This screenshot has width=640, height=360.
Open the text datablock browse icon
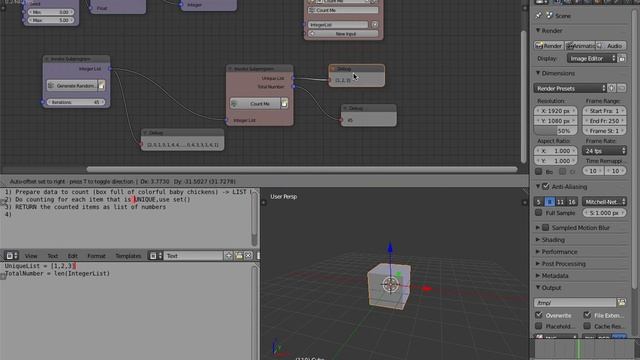156,256
